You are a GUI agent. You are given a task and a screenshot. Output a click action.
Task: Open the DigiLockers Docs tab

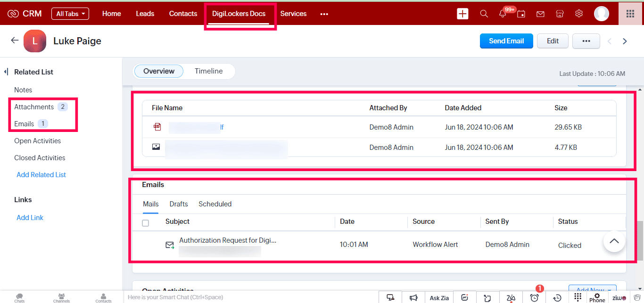(x=239, y=14)
